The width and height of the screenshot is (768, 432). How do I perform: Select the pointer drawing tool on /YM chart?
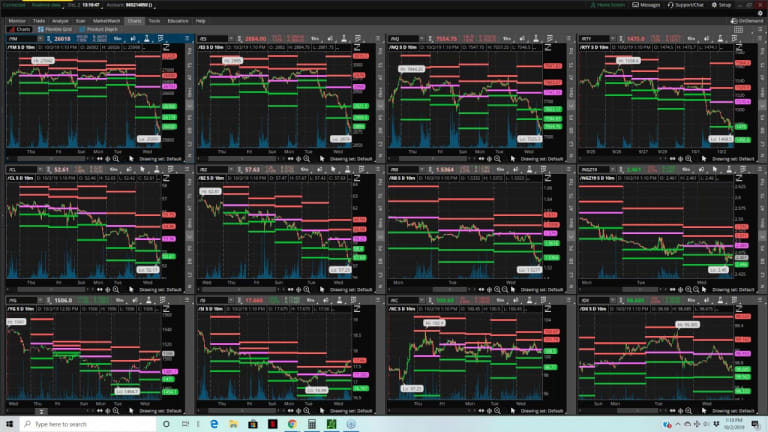131,159
